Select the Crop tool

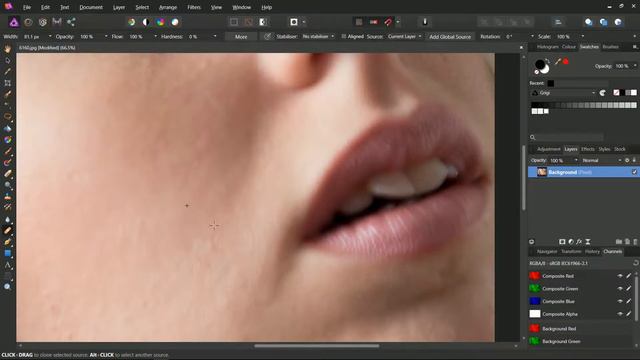click(7, 83)
